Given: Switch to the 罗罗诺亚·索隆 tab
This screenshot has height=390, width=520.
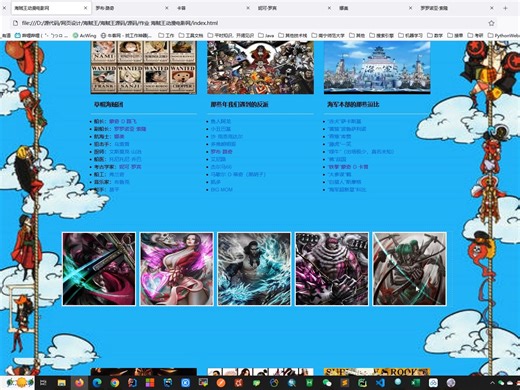Looking at the screenshot, I should 457,8.
